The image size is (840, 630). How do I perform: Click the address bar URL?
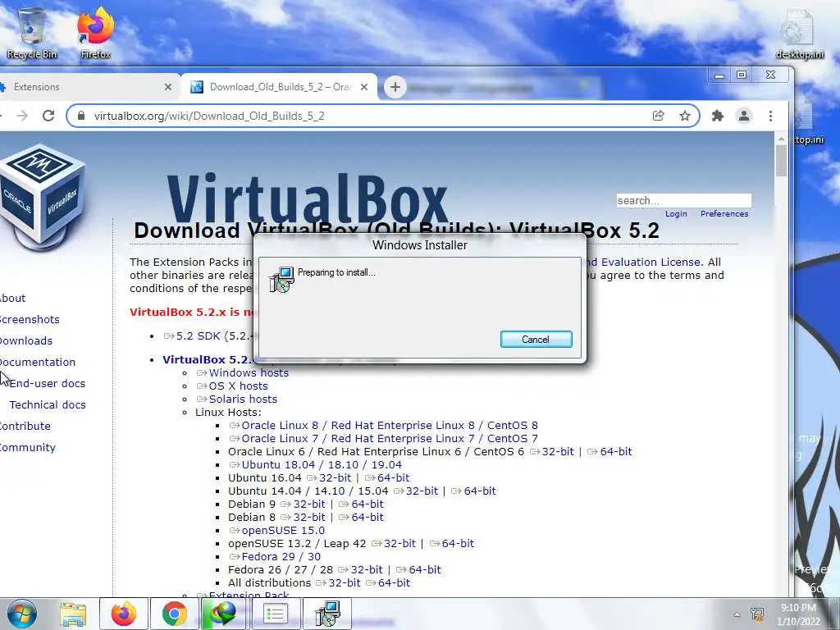209,116
